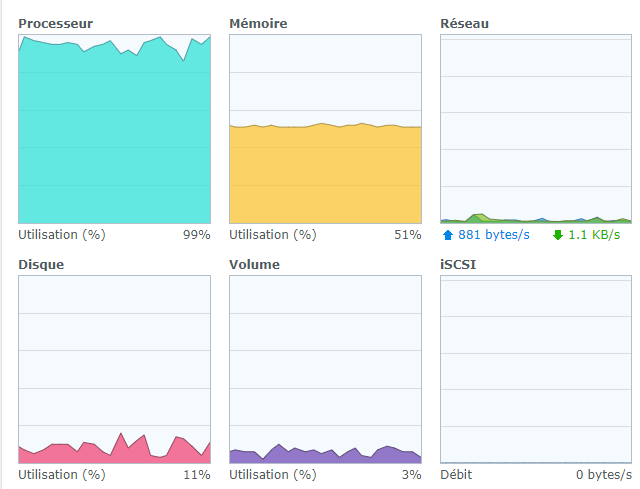Screen dimensions: 640x489
Task: Select the empty iSCSI chart area
Action: pos(536,368)
